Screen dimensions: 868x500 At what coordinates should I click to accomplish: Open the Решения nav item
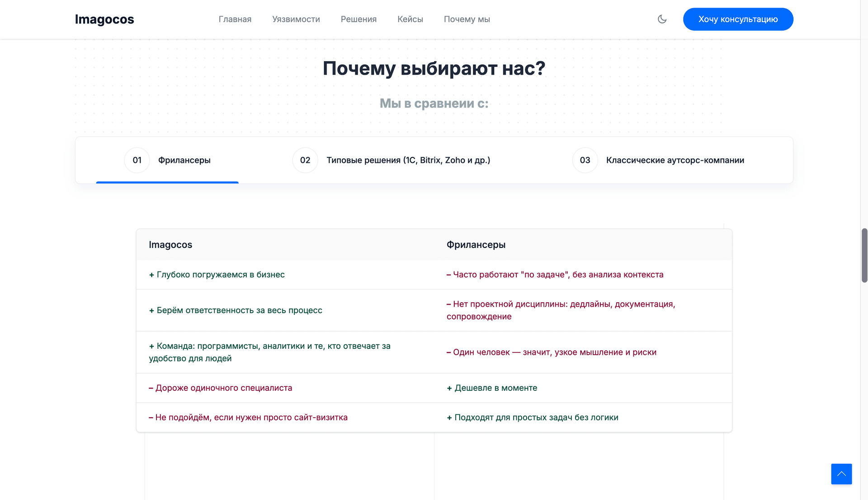click(359, 19)
